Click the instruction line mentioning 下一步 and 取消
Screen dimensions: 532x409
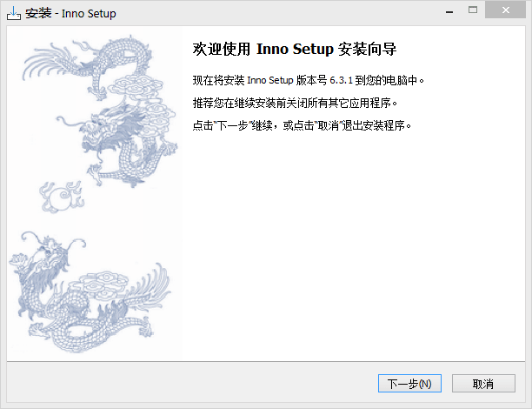[x=302, y=125]
